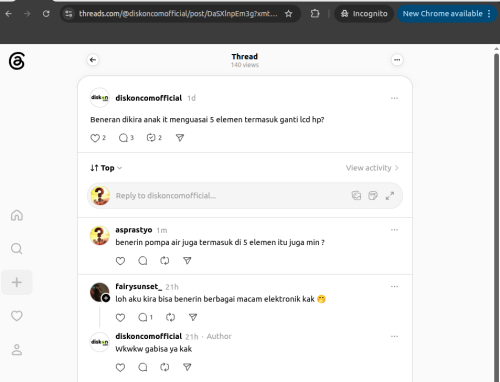Click the browser forward button
The image size is (500, 382).
tap(27, 14)
